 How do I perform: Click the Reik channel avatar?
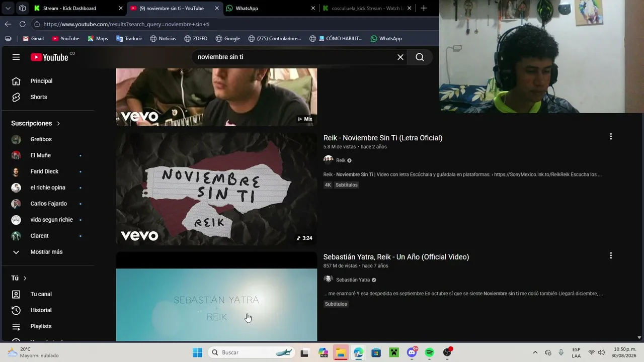tap(328, 160)
